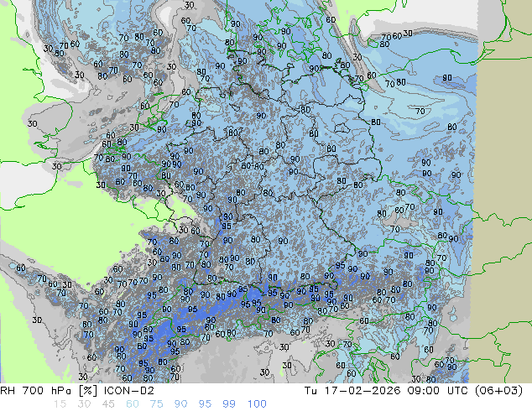Image resolution: width=532 pixels, height=411 pixels.
Task: Select legend value 90 in the color scale
Action: pos(180,404)
